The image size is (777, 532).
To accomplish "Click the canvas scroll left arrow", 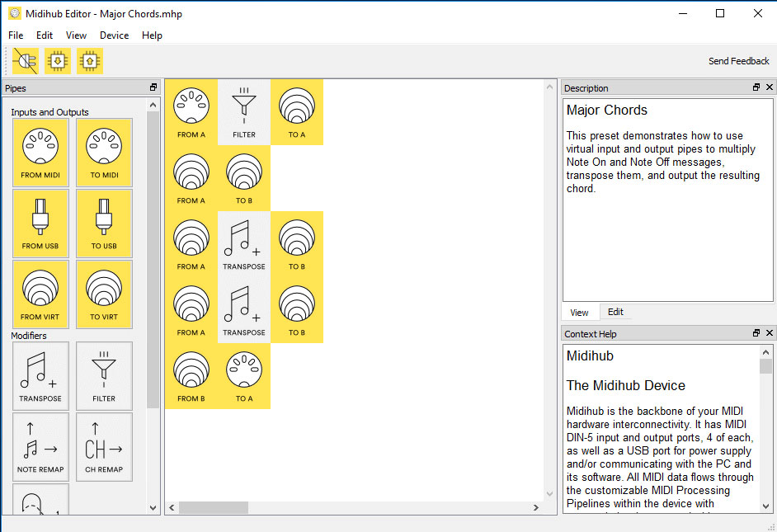I will (x=172, y=508).
